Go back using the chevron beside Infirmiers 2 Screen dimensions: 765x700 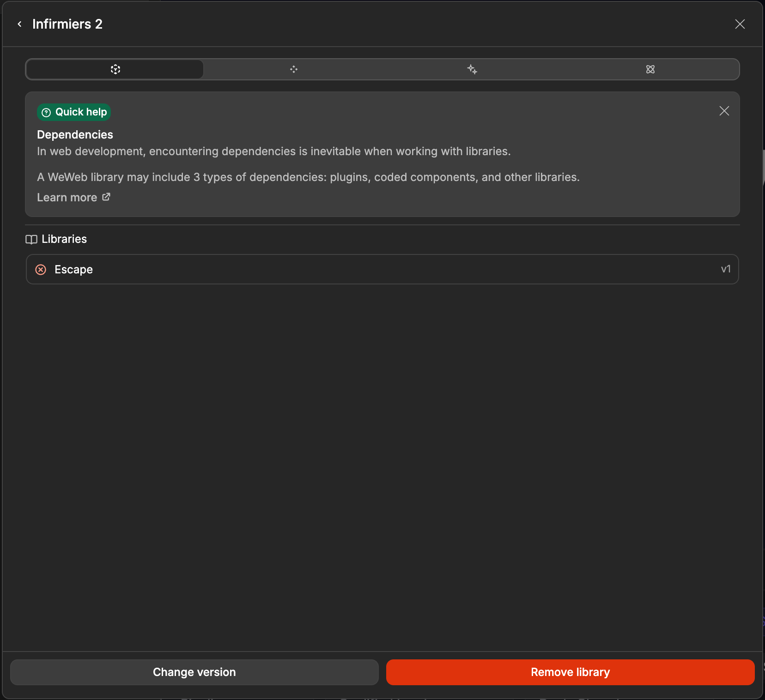(19, 24)
